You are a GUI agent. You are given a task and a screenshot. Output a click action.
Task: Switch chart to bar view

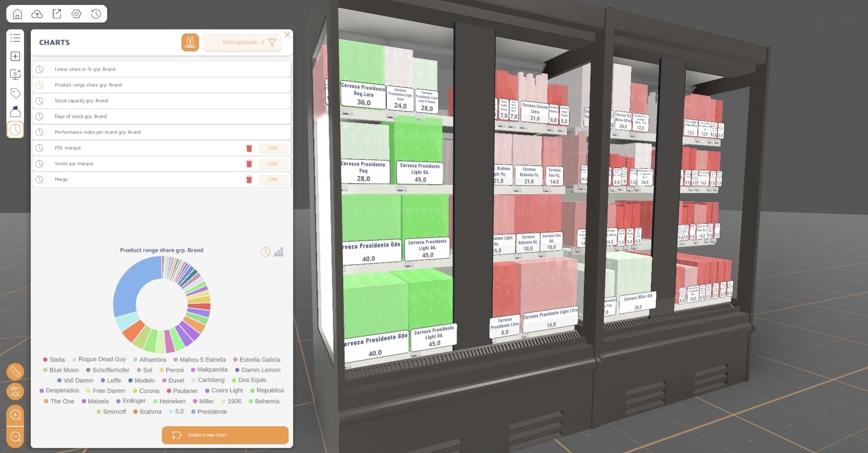(x=279, y=252)
